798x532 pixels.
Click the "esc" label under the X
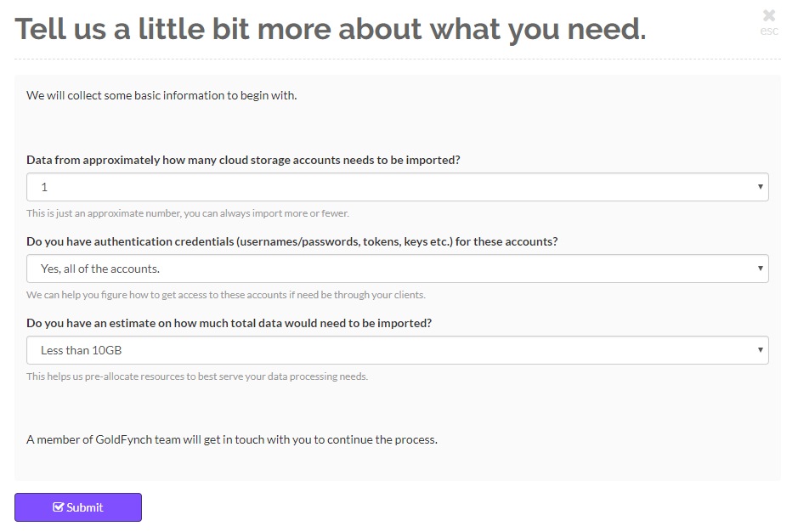tap(769, 31)
